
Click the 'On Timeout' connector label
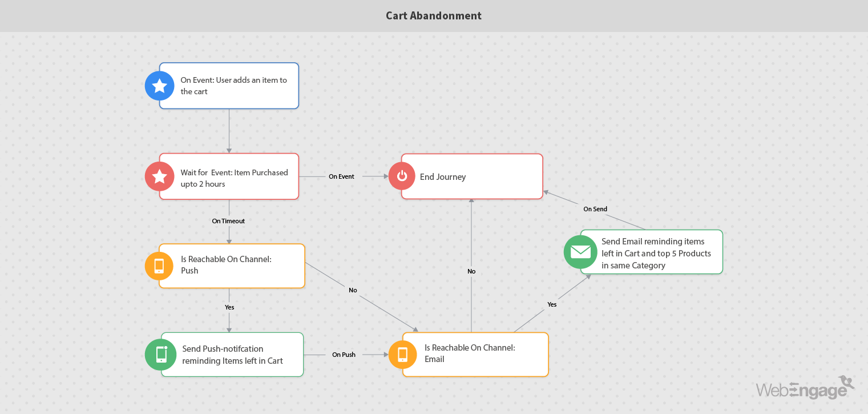click(228, 221)
